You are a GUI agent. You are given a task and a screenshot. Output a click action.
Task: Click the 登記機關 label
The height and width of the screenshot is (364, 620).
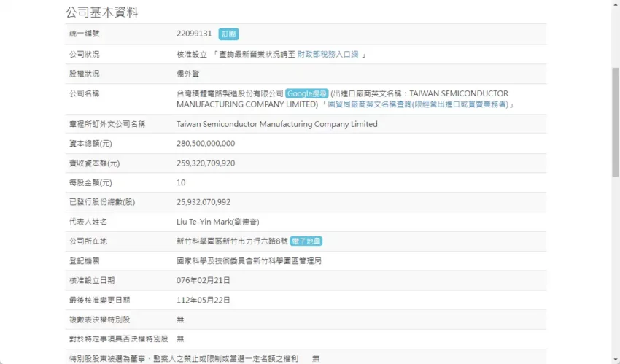point(84,261)
